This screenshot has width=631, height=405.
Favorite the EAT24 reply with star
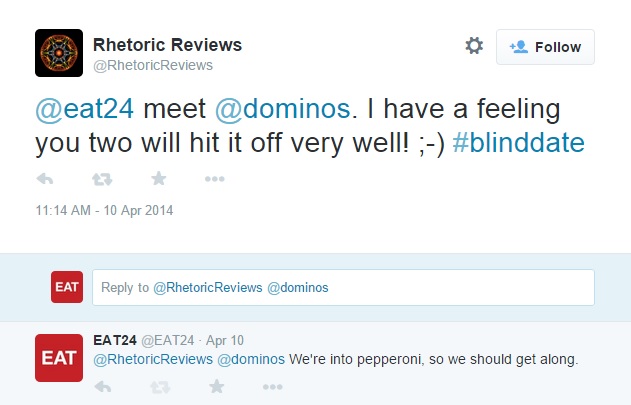(x=217, y=386)
